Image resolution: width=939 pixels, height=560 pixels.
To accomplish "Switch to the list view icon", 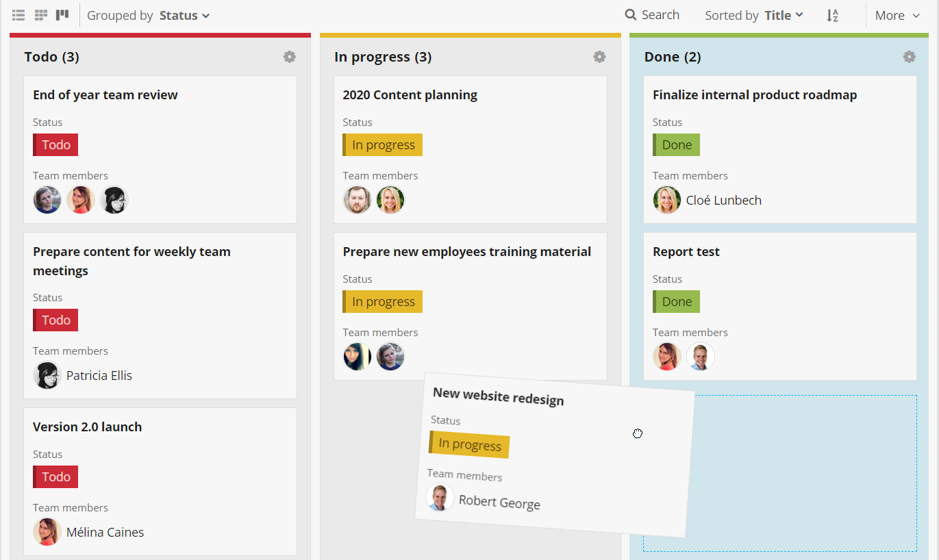I will pyautogui.click(x=18, y=15).
